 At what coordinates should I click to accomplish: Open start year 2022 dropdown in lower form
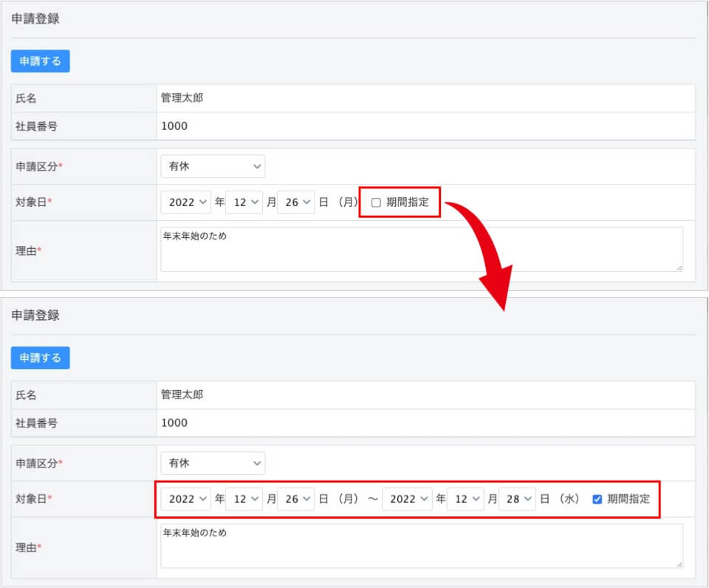coord(186,499)
